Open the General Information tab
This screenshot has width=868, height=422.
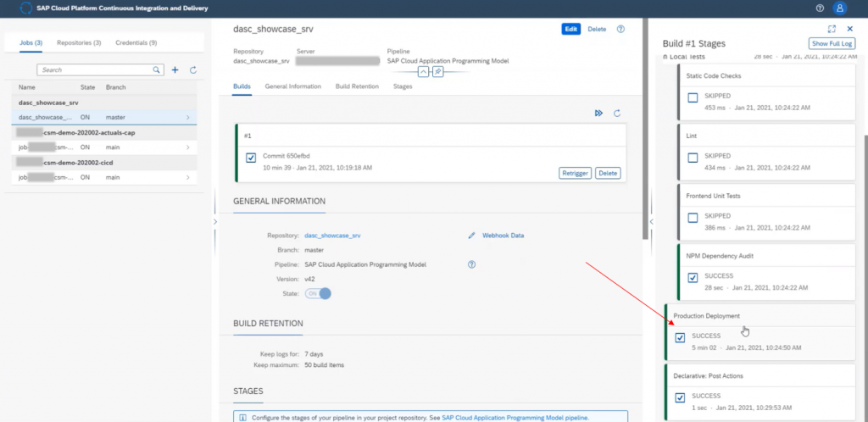coord(292,86)
